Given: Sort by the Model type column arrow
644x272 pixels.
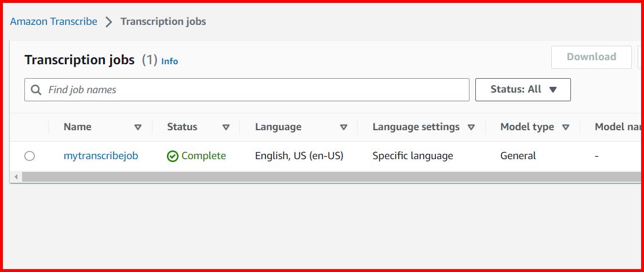Looking at the screenshot, I should click(566, 127).
